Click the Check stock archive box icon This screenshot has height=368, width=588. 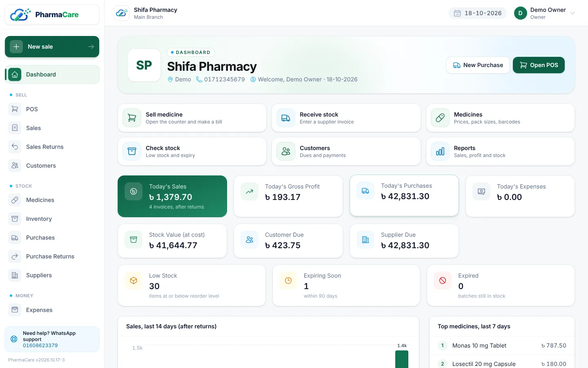point(132,151)
